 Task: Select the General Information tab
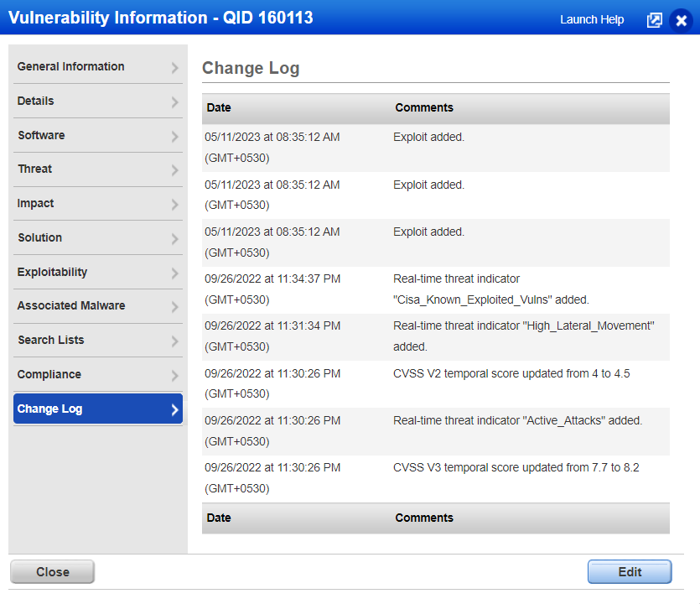click(98, 66)
